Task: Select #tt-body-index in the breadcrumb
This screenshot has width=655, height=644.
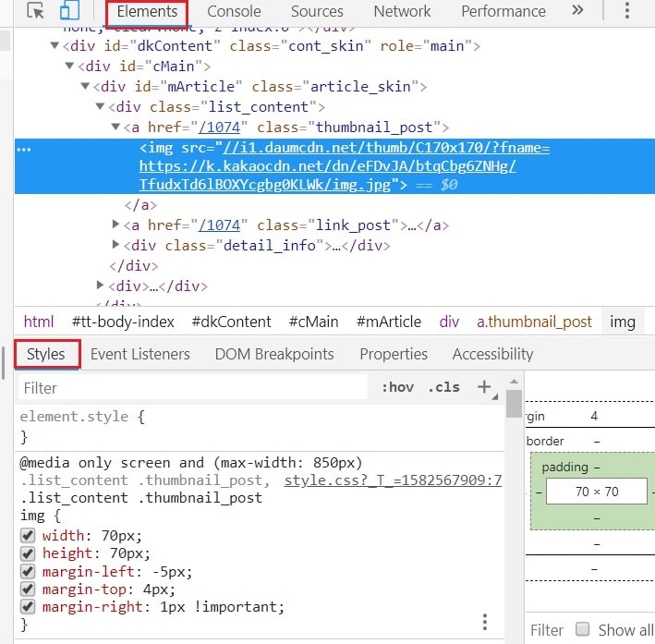Action: (x=123, y=322)
